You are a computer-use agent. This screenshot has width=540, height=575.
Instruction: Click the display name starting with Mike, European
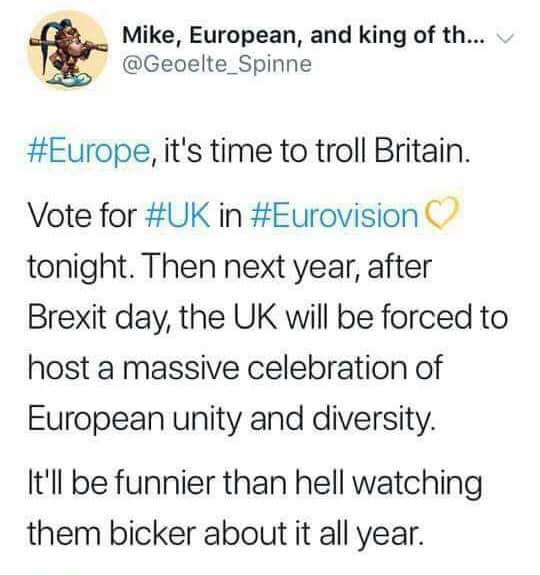tap(303, 36)
